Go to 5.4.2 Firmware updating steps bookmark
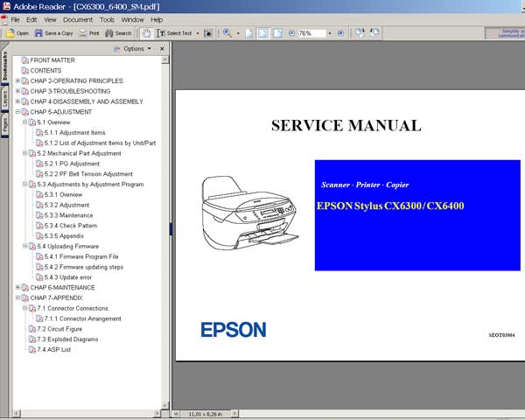The width and height of the screenshot is (525, 420). pyautogui.click(x=84, y=267)
